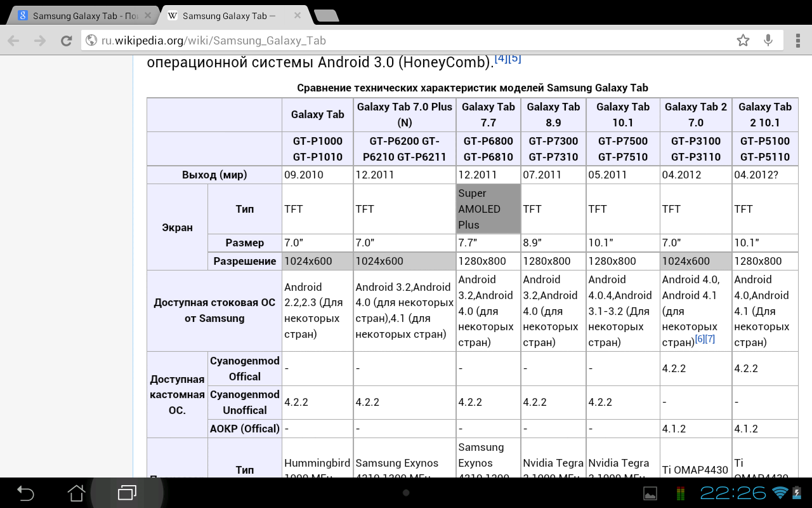The width and height of the screenshot is (812, 508).
Task: Click the "GT-P6800 GT-P6810" model cell
Action: click(488, 149)
